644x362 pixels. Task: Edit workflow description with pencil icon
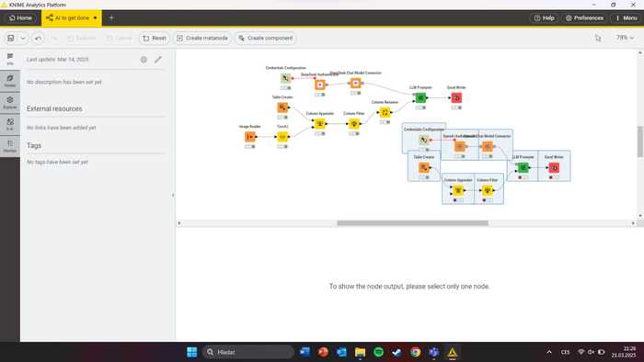tap(158, 60)
